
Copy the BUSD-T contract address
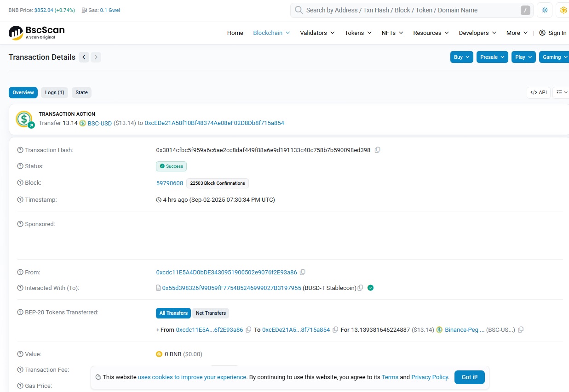click(x=361, y=288)
